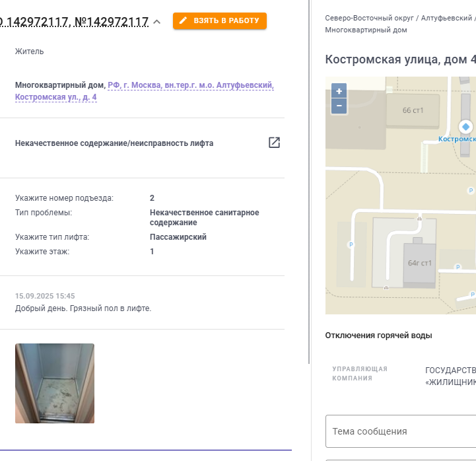This screenshot has height=461, width=476.
Task: Click the 'Многоквартирный дом' text under the breadcrumb
Action: coord(366,30)
